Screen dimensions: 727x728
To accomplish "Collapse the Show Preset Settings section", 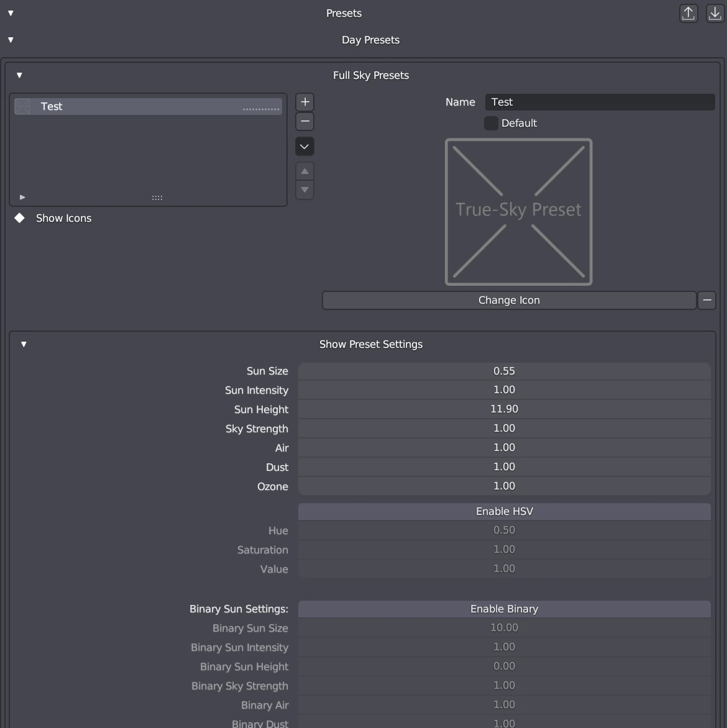I will pos(24,344).
